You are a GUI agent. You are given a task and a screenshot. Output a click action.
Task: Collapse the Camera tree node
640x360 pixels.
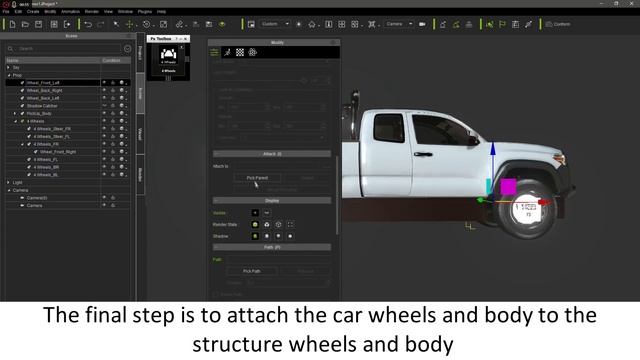pos(9,190)
